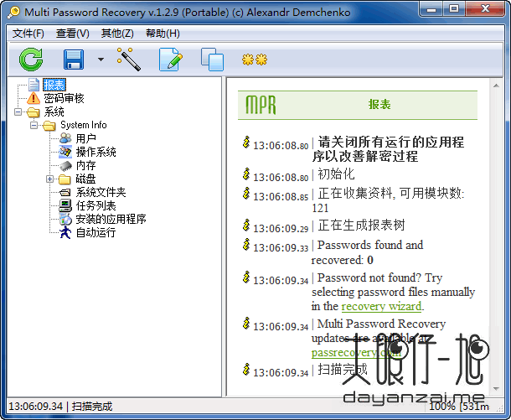This screenshot has height=420, width=511.
Task: Click the status bar text 扫描完成
Action: click(x=92, y=407)
